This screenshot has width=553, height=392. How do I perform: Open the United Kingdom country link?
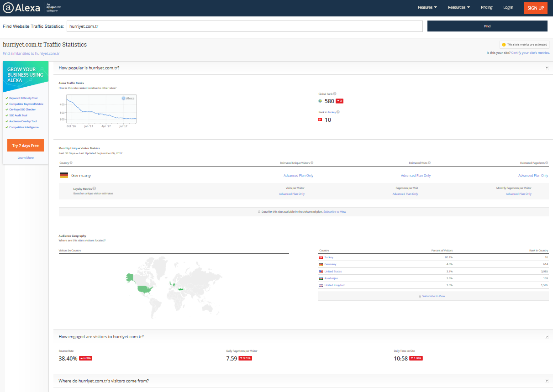click(335, 285)
